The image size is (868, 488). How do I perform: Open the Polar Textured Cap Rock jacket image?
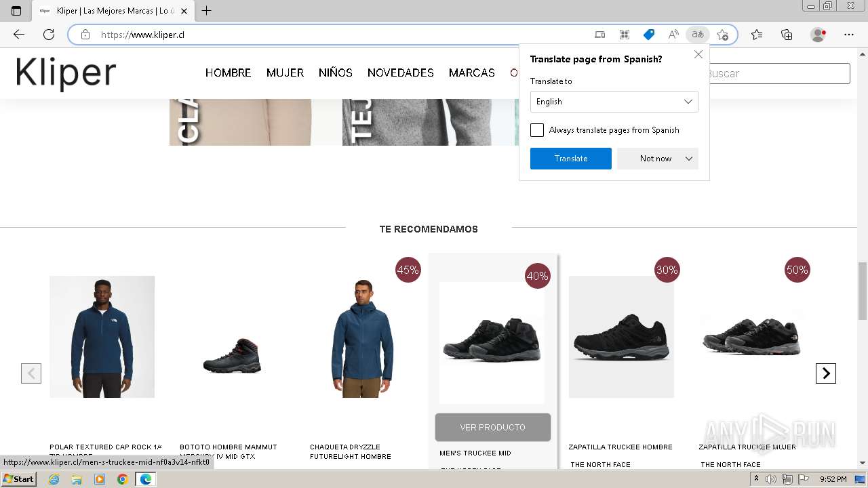(x=102, y=337)
